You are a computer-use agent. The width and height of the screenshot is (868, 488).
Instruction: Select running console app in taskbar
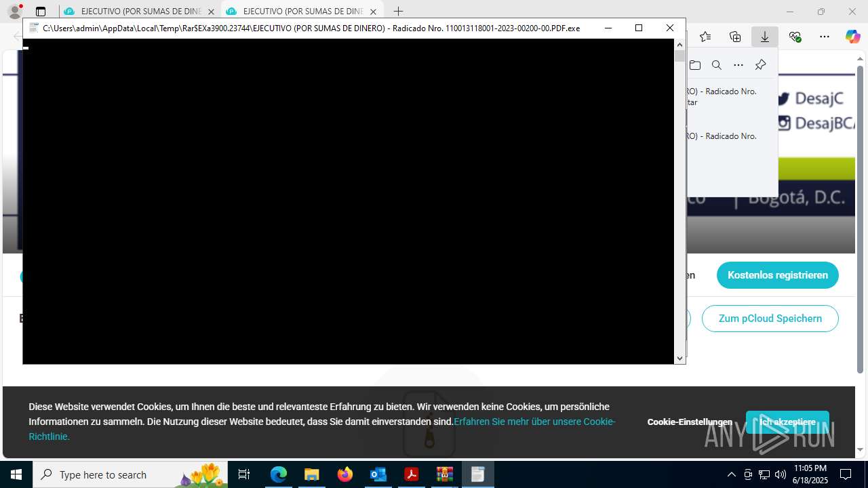pyautogui.click(x=477, y=474)
